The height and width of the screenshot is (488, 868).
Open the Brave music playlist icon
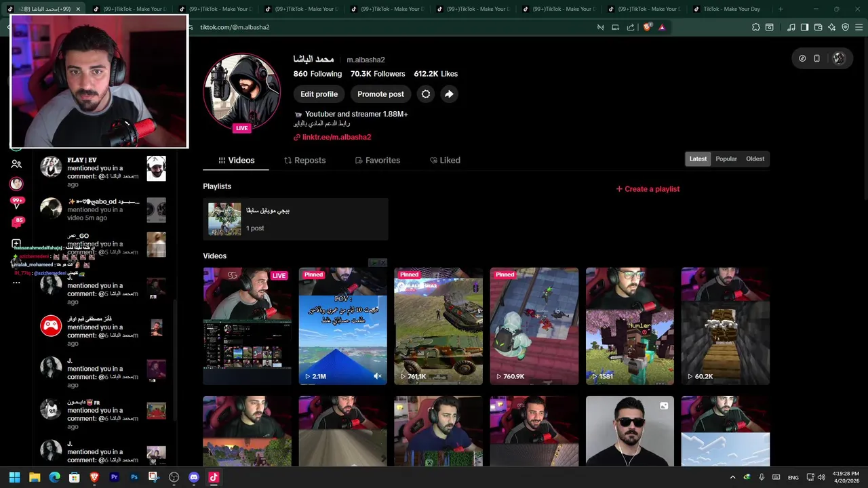[x=791, y=27]
